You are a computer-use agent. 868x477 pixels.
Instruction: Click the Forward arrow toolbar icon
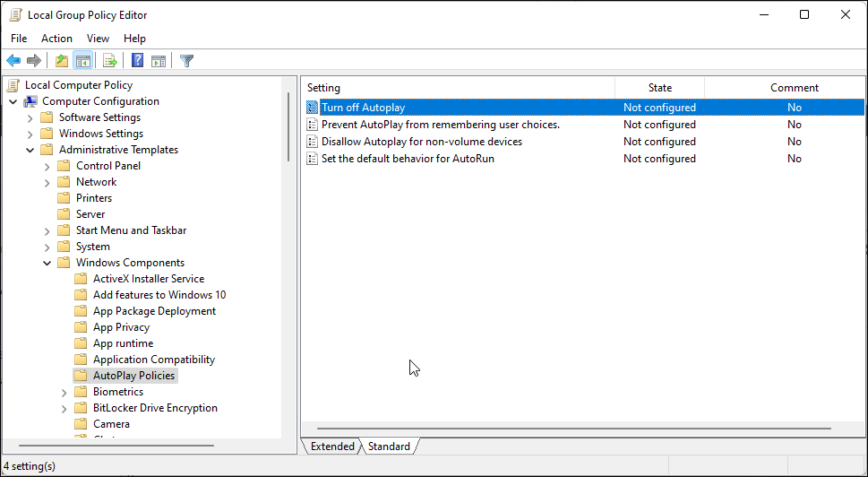(34, 60)
